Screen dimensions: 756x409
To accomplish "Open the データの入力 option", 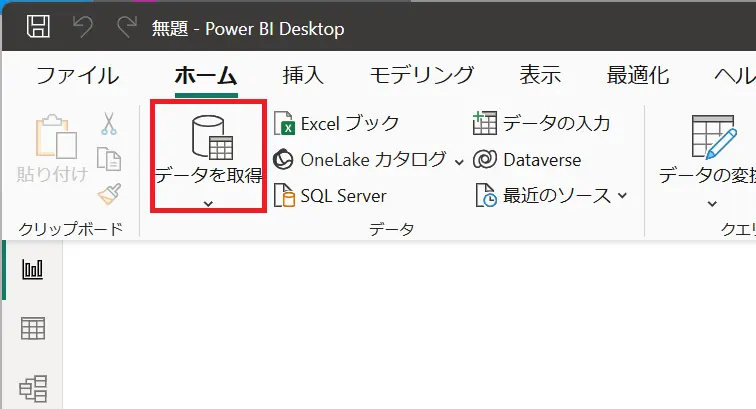I will point(542,124).
